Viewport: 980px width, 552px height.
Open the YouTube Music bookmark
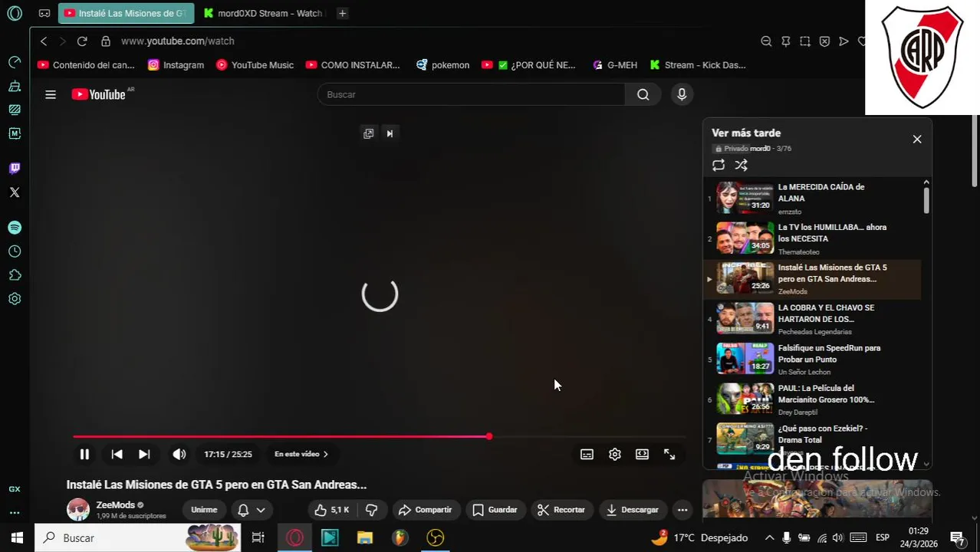click(255, 65)
